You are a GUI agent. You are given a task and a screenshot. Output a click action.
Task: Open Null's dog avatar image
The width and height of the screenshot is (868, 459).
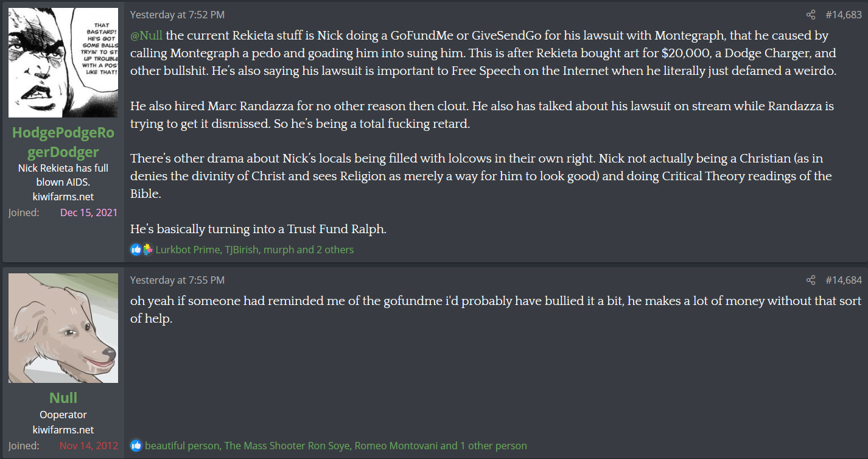pos(63,328)
